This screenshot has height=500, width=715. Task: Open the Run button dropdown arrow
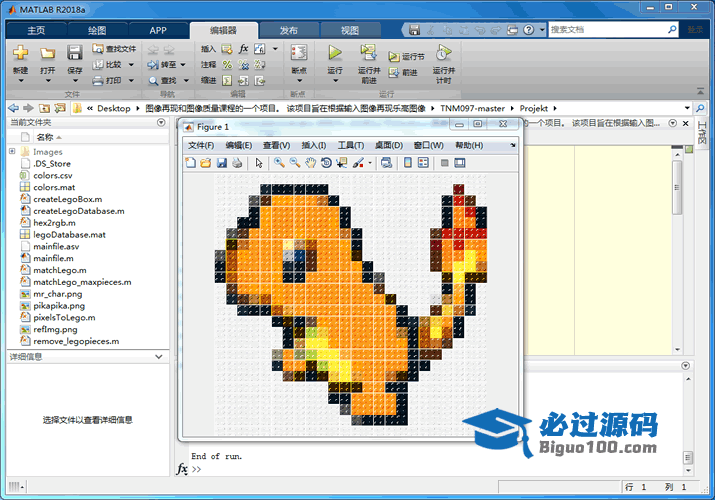coord(335,81)
